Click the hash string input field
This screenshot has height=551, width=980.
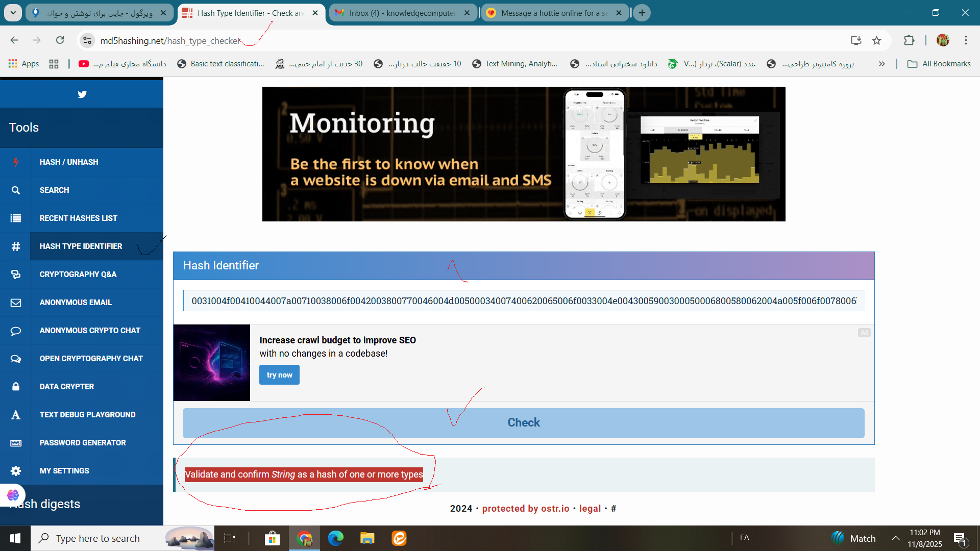pos(523,301)
